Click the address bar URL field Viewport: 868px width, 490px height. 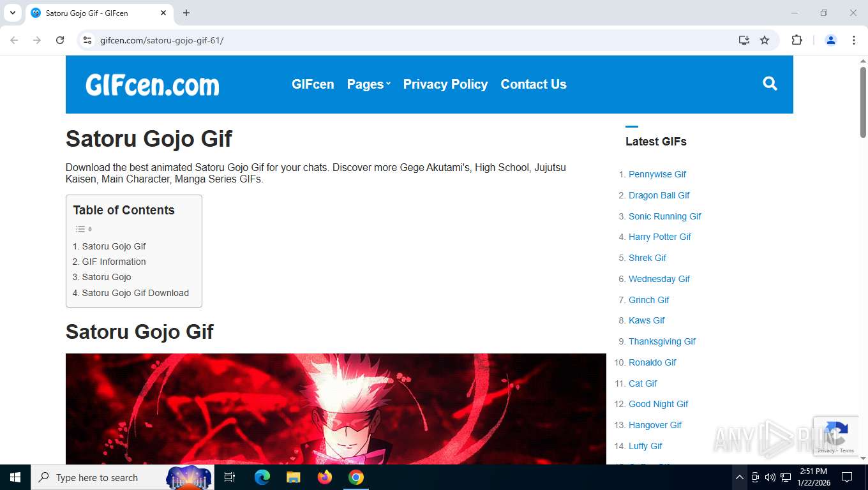pos(408,40)
